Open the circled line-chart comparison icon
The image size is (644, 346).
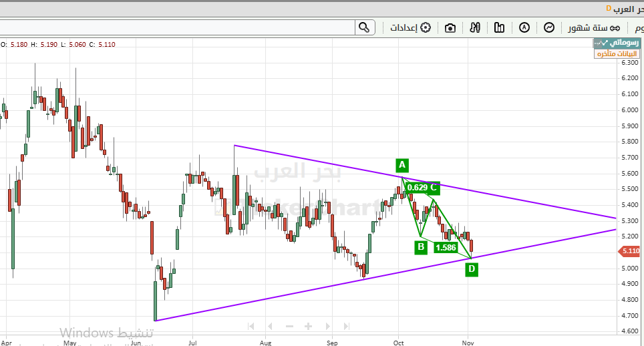coord(549,27)
